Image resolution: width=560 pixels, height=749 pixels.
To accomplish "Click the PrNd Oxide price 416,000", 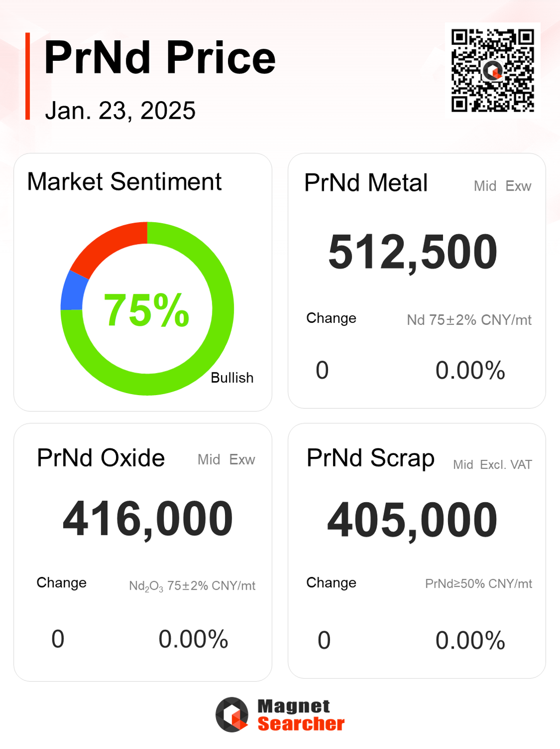I will point(148,519).
